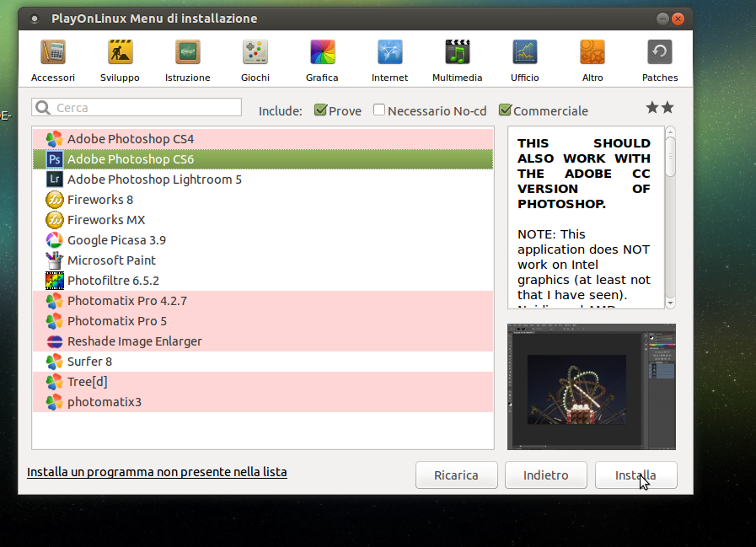Select 'Photomatix Pro 5' entry text
This screenshot has width=756, height=547.
(117, 321)
